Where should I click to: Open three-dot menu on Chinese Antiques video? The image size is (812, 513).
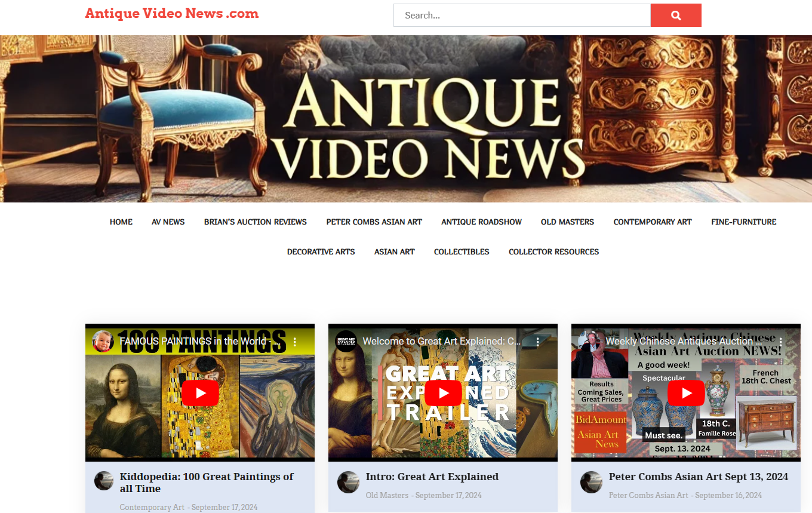[x=780, y=342]
